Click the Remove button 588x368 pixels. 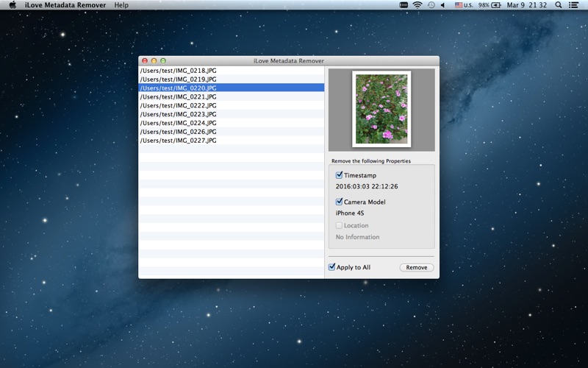click(417, 267)
